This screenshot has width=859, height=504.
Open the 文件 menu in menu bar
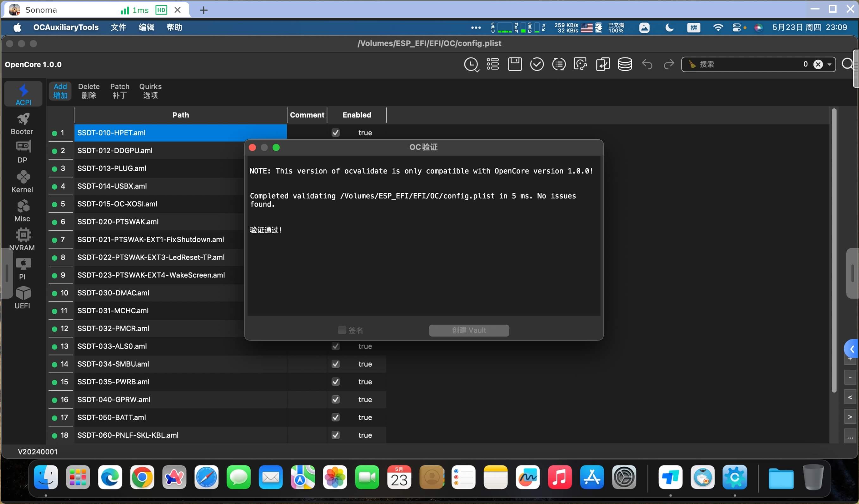[x=118, y=27]
